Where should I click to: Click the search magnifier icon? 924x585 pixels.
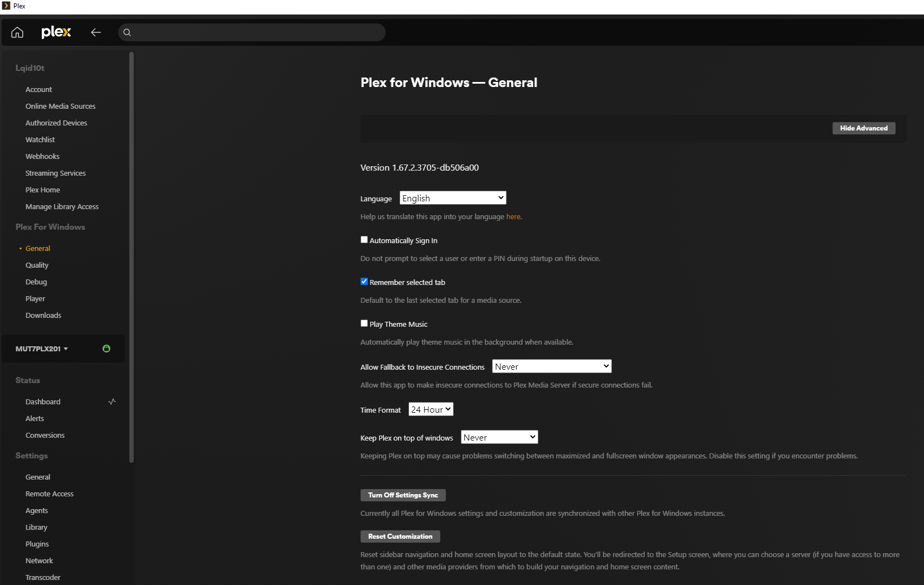pyautogui.click(x=127, y=32)
